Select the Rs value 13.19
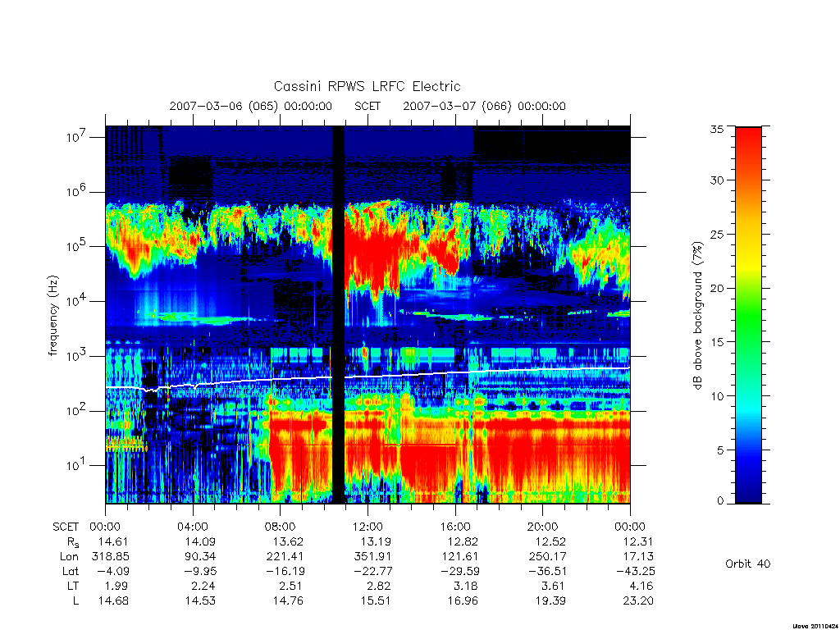Image resolution: width=840 pixels, height=630 pixels. (x=376, y=541)
